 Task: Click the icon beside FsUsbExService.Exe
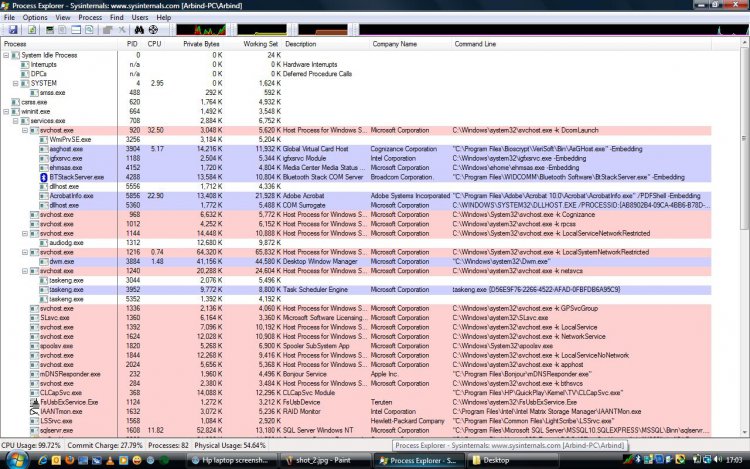[34, 402]
